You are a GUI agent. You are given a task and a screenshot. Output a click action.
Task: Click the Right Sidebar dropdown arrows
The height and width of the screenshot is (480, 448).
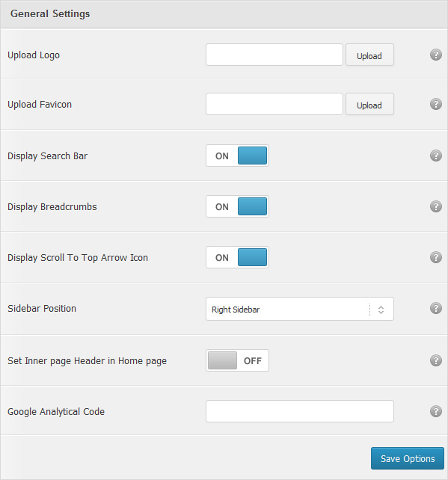click(x=381, y=310)
